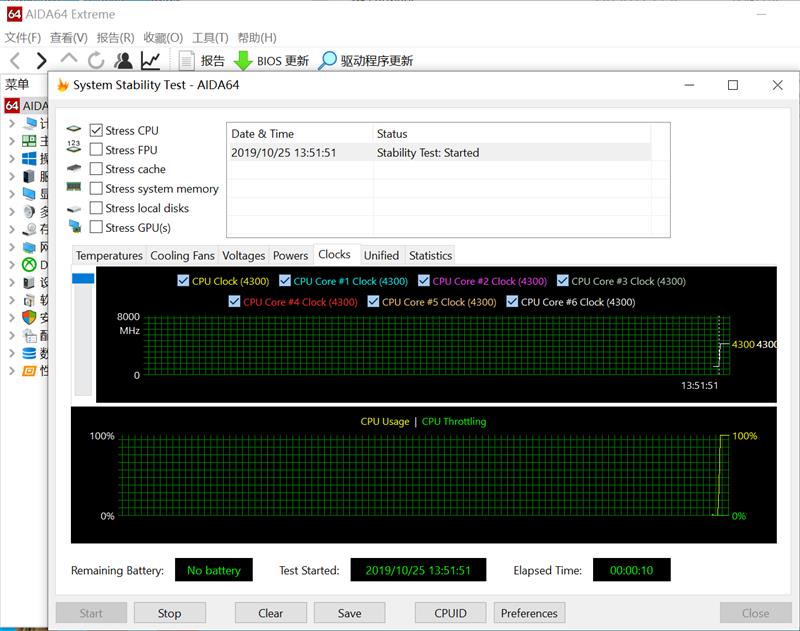
Task: Open the graph-line toolbar icon
Action: coord(151,61)
